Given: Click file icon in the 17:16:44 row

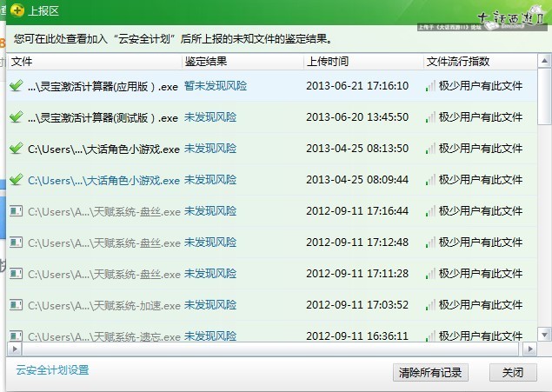Looking at the screenshot, I should (16, 211).
